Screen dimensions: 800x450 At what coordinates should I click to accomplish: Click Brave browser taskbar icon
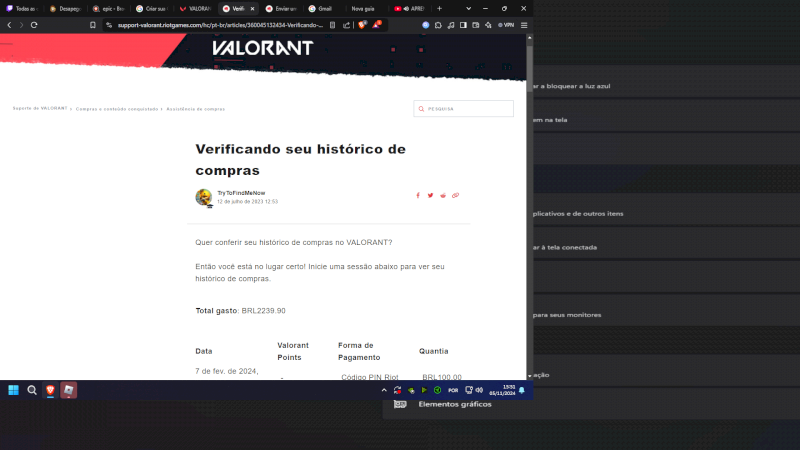tap(50, 390)
